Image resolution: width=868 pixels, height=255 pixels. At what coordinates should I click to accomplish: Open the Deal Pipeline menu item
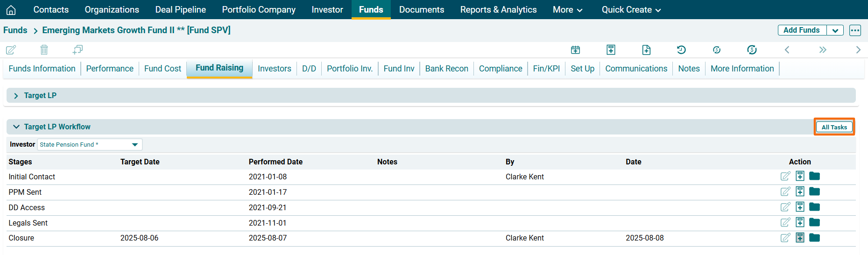tap(180, 10)
